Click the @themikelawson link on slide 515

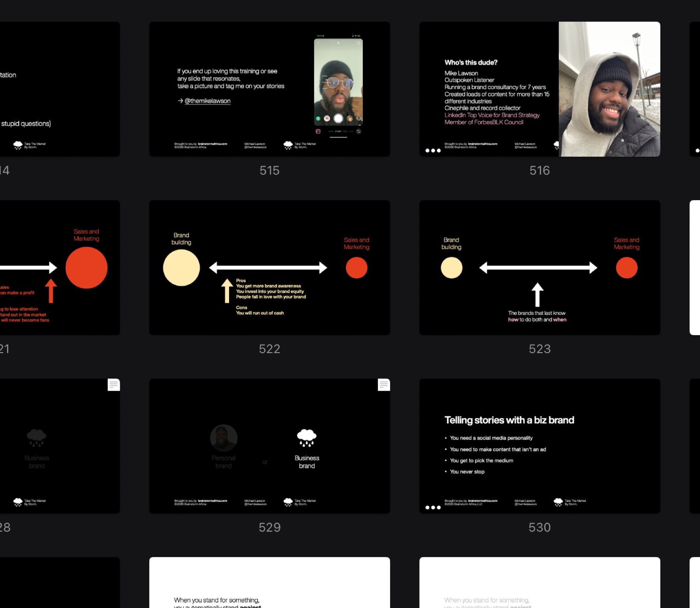click(207, 101)
